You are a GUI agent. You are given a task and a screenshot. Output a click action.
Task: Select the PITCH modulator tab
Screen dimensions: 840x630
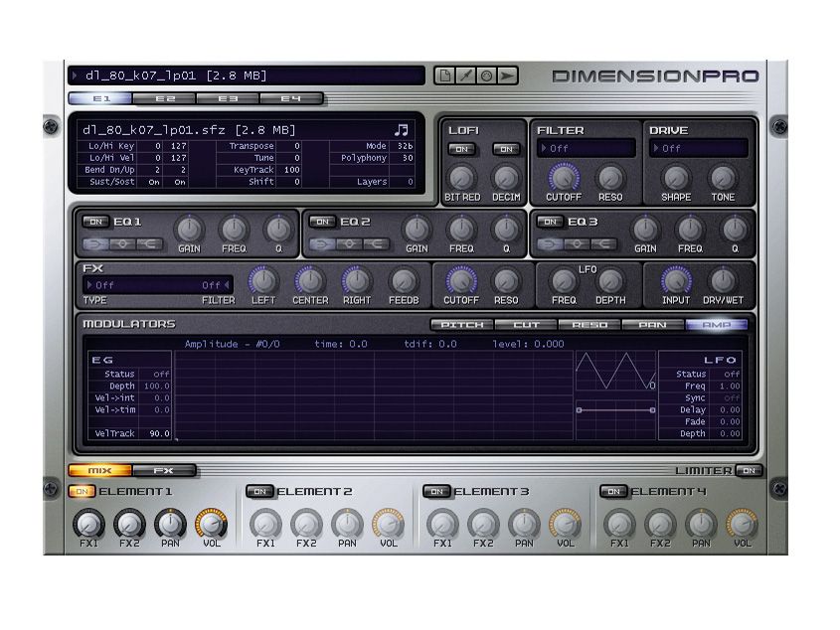point(462,325)
